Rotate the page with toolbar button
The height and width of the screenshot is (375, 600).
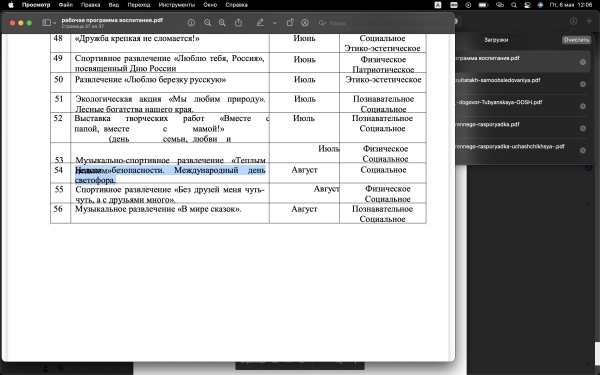(290, 23)
